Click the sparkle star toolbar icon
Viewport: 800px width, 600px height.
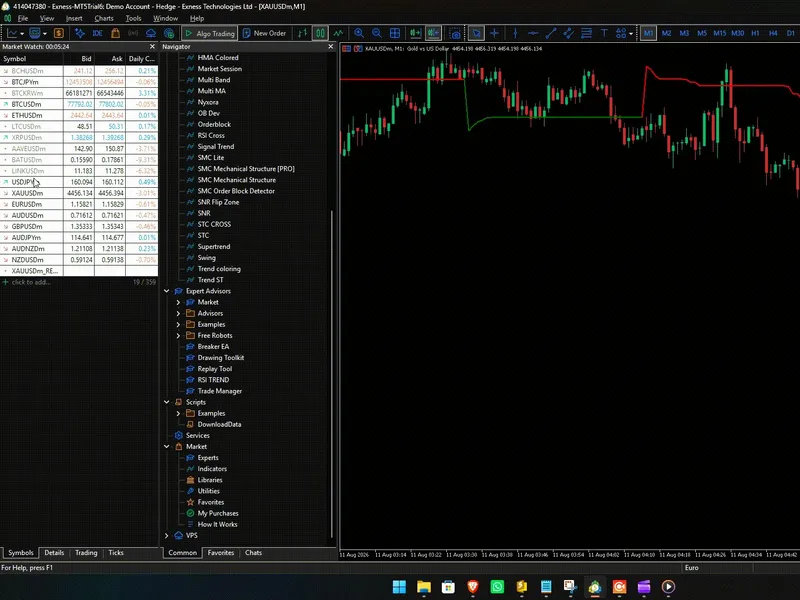coord(80,33)
